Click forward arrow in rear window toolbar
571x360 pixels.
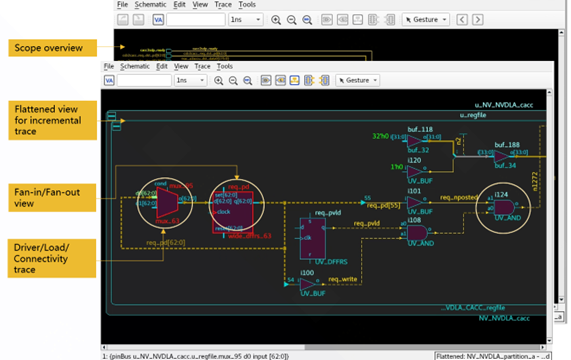(477, 19)
